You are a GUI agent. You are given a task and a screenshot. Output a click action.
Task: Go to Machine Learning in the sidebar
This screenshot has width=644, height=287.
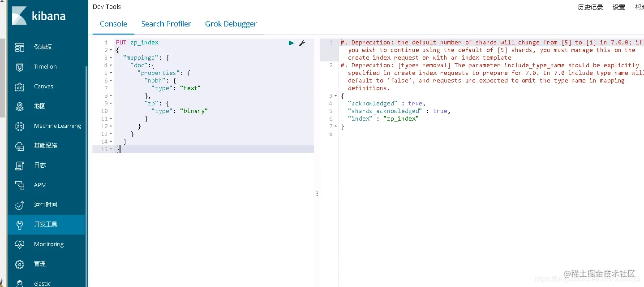click(58, 126)
